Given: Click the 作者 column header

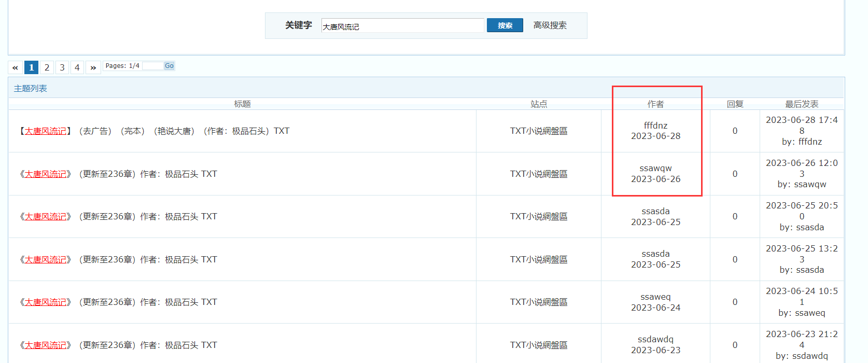Looking at the screenshot, I should pos(655,104).
